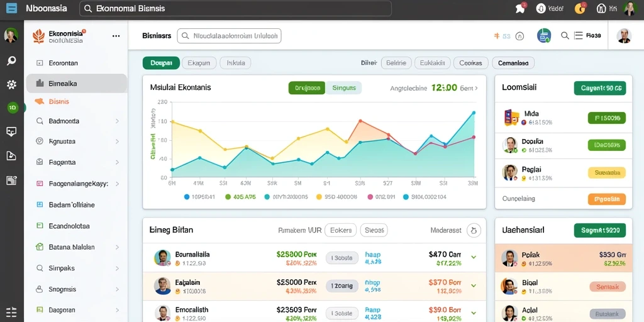Select the Cemanlesa filter button
Screen dimensions: 644x322
pyautogui.click(x=513, y=63)
